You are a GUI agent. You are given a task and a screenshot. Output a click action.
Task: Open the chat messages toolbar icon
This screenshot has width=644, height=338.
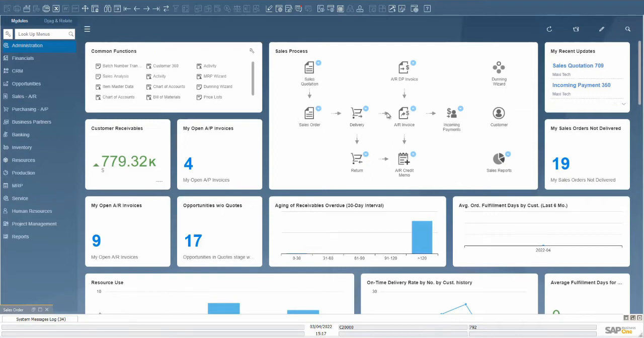(298, 9)
